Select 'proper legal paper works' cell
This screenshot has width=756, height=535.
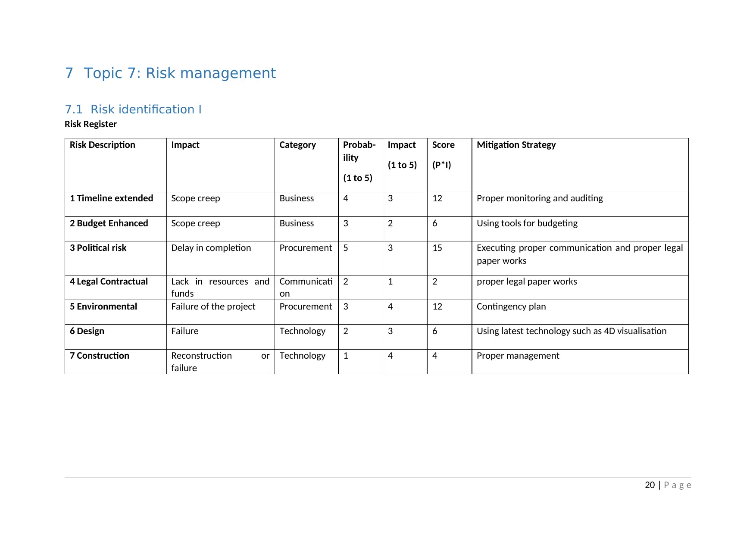point(580,288)
